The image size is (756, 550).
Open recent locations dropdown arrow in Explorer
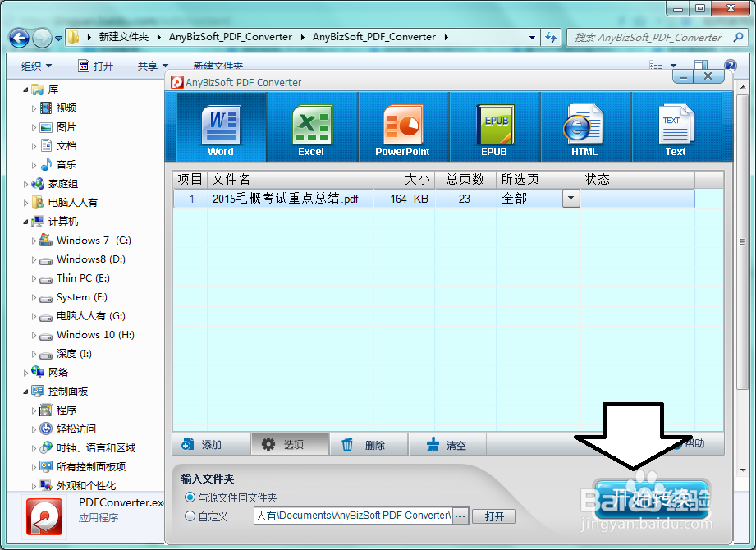point(58,38)
